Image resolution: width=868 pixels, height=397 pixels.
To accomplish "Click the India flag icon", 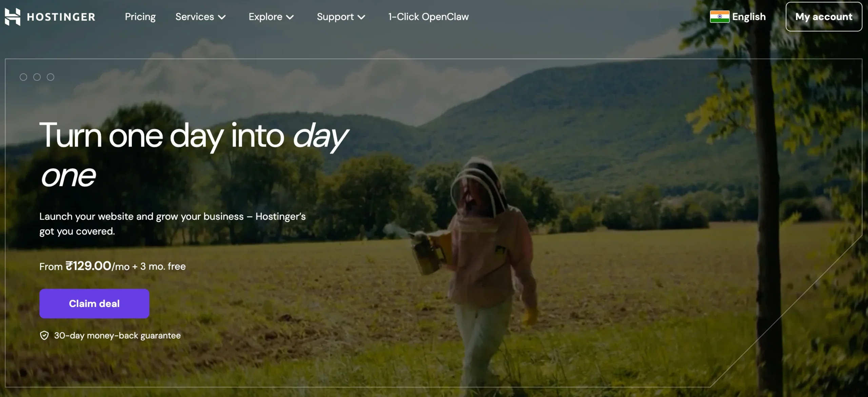I will 719,17.
